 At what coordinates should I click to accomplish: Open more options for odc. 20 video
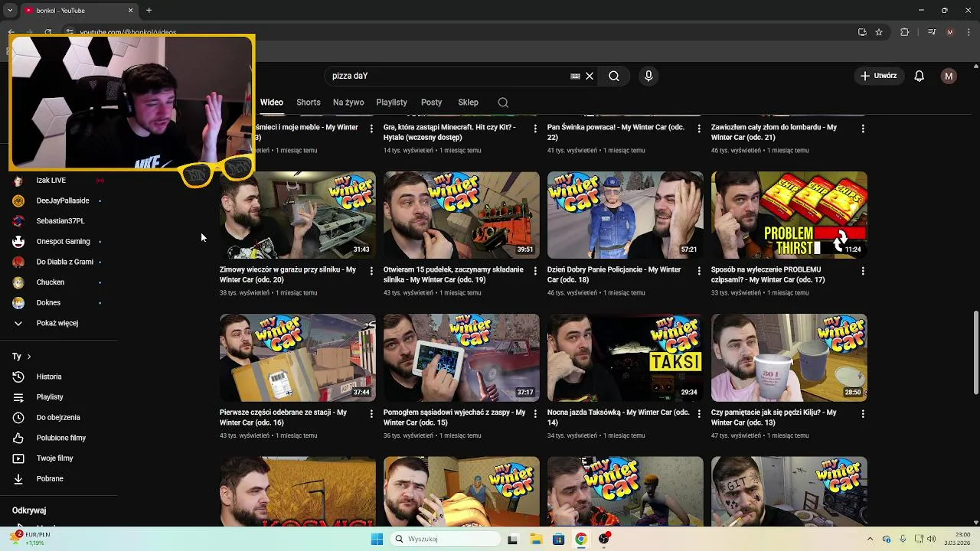(371, 271)
